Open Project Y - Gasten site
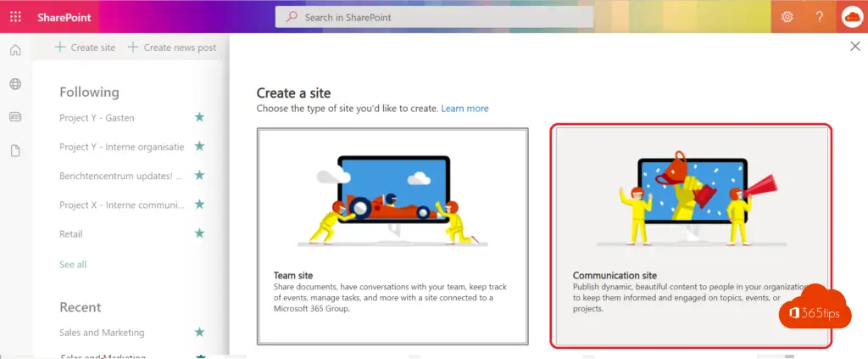 click(97, 118)
